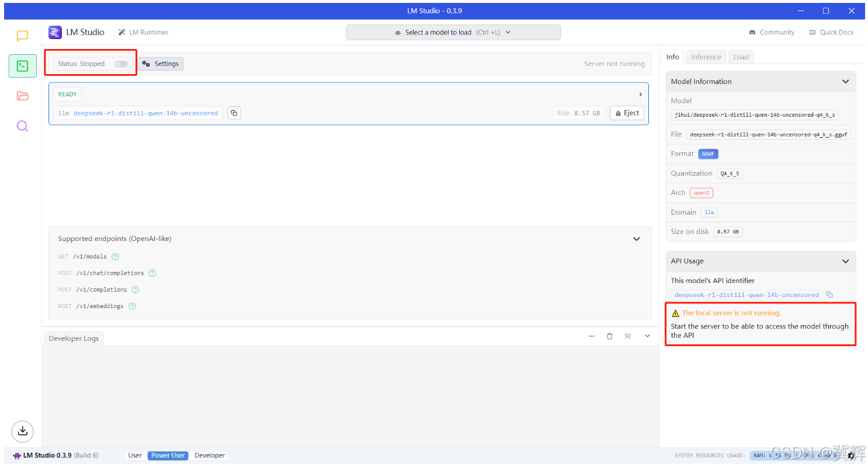Click the Size 8.57 GB label in model card
Viewport: 868px width, 468px height.
(x=578, y=113)
